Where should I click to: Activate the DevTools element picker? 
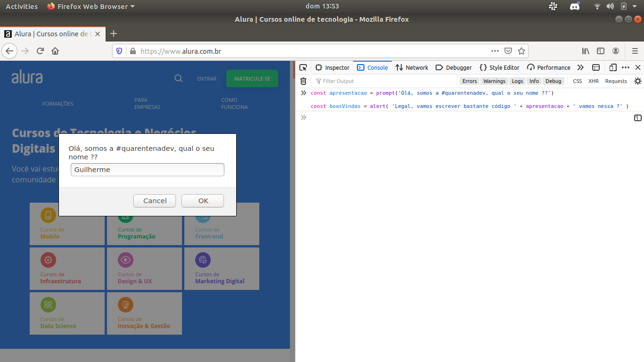[303, 67]
